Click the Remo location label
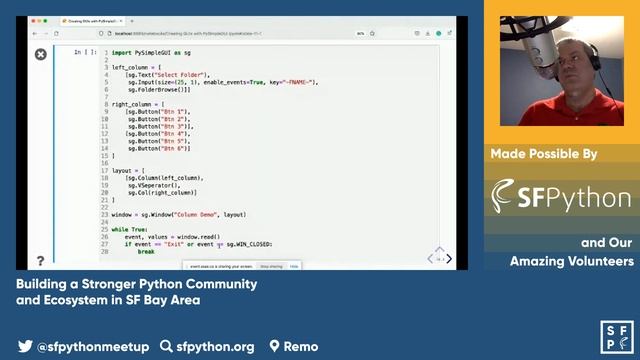The height and width of the screenshot is (360, 640). click(301, 347)
